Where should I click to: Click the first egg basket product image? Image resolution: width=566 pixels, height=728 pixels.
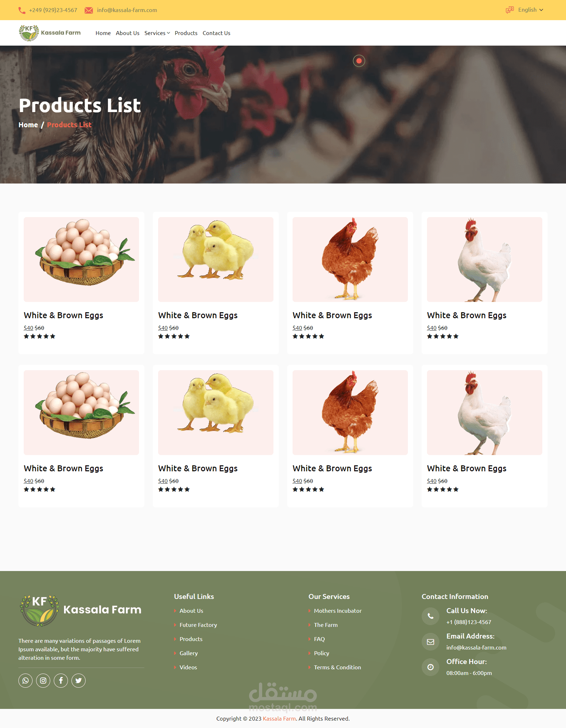(x=81, y=259)
